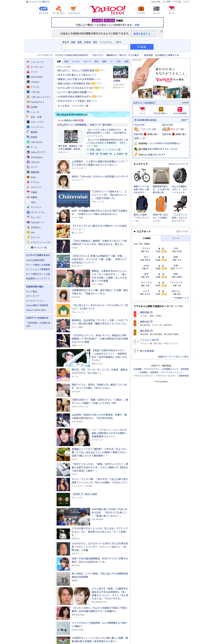Click the 登録情報 button in login box
Viewport: 215px width, 644px height.
[185, 102]
